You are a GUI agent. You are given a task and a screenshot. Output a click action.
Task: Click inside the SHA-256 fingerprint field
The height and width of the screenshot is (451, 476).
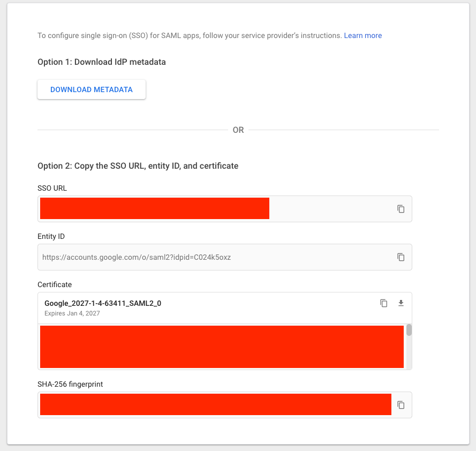click(214, 404)
